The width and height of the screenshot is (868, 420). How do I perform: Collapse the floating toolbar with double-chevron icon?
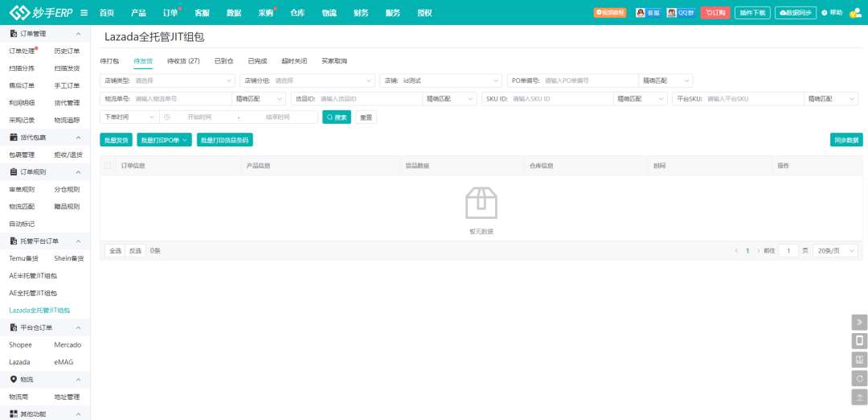pyautogui.click(x=859, y=322)
